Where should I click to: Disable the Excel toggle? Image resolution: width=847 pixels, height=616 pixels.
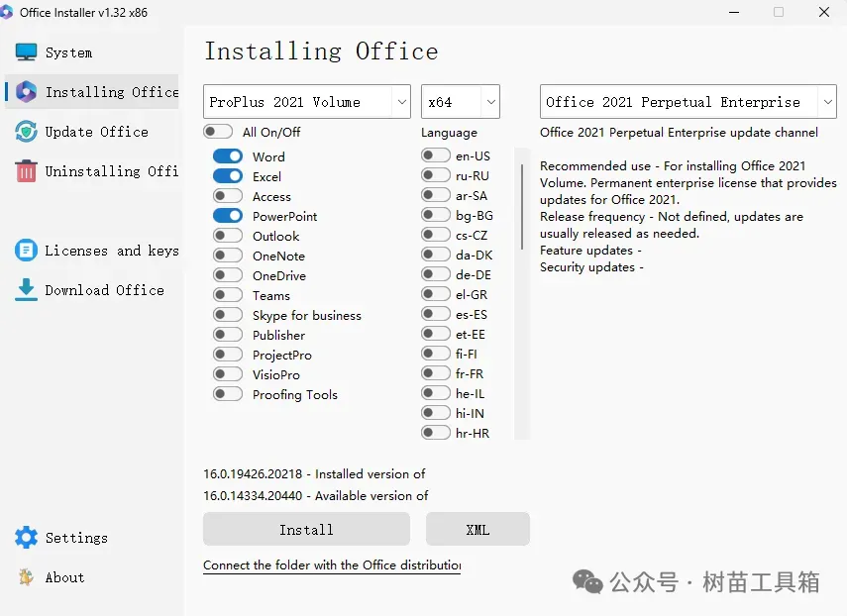228,176
